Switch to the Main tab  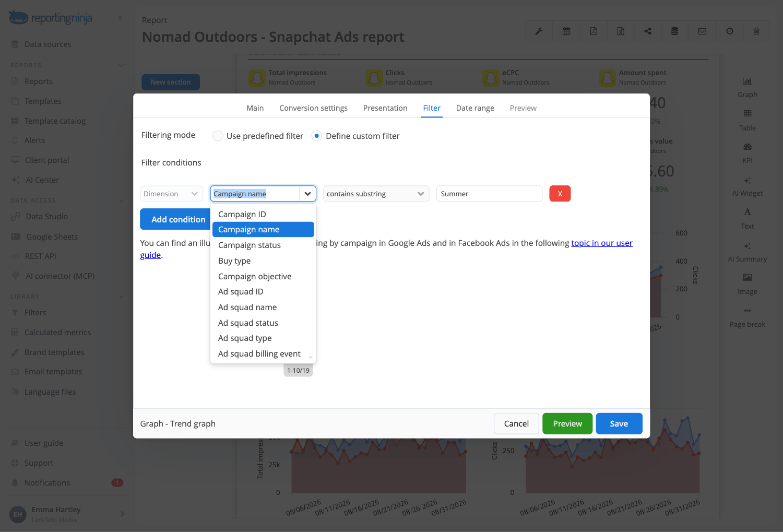255,108
